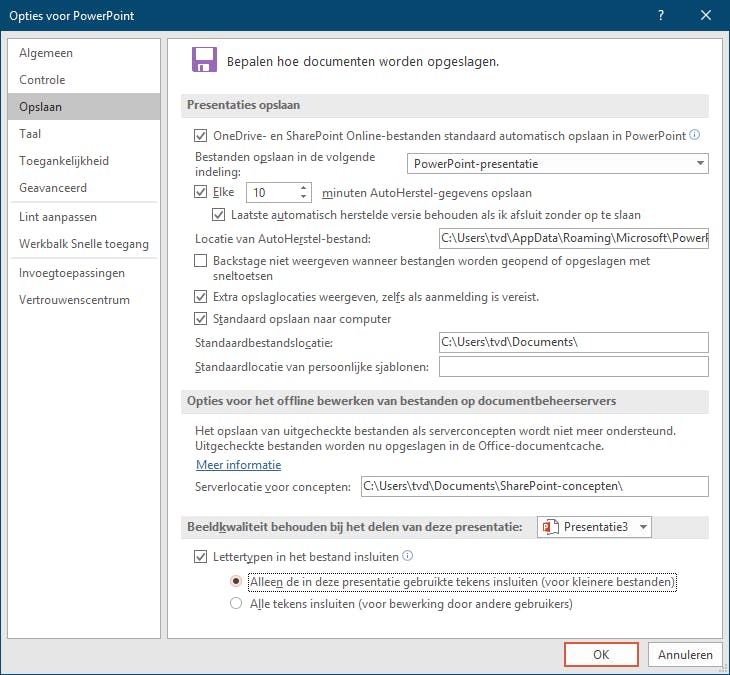
Task: Toggle Extra opslaglocaties weergeven checkbox
Action: [x=200, y=297]
